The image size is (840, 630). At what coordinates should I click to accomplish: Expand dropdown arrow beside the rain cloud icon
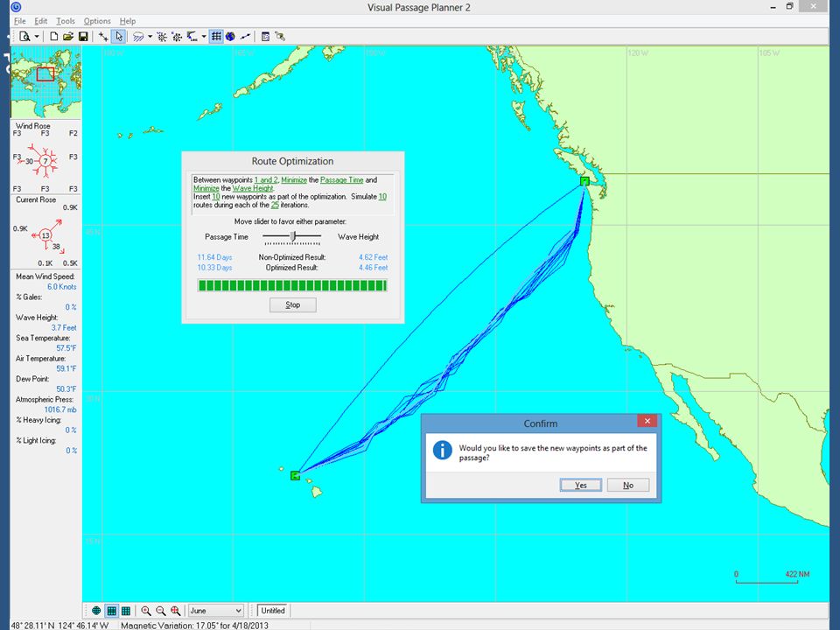150,37
